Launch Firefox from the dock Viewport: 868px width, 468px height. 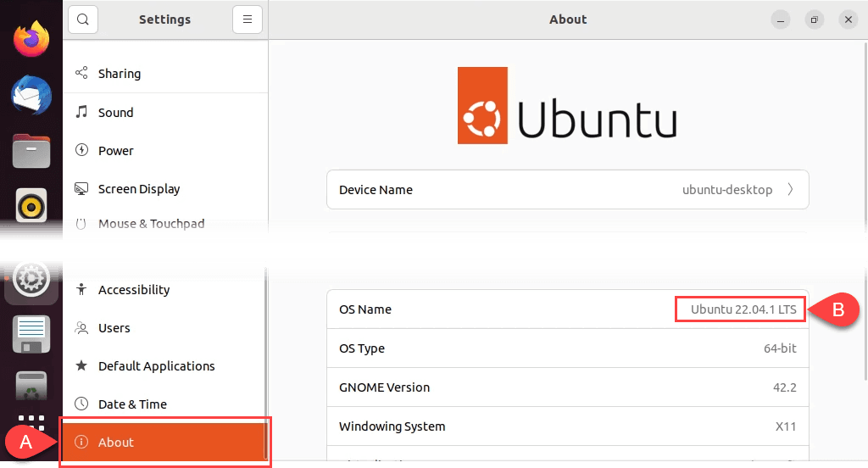click(x=31, y=38)
